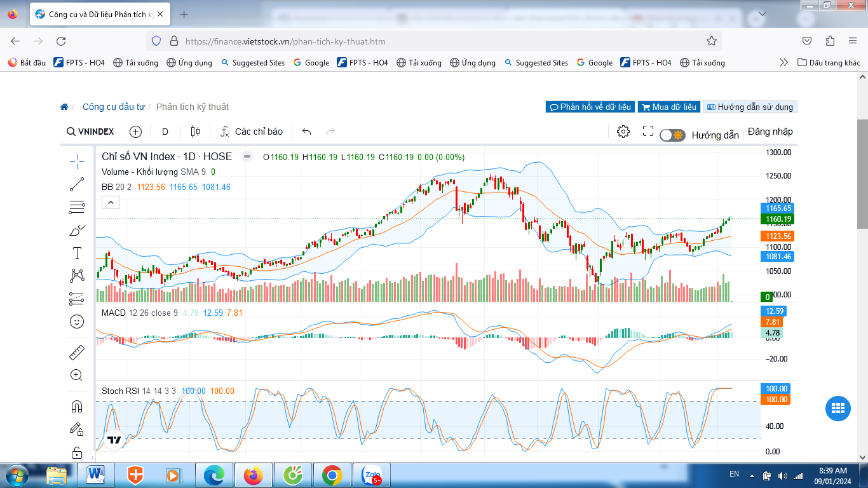
Task: Select the trend line drawing tool
Action: tap(77, 184)
